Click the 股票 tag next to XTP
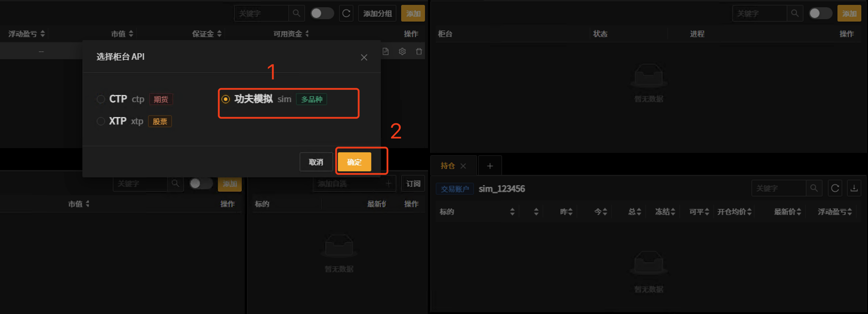The width and height of the screenshot is (868, 314). (x=160, y=121)
